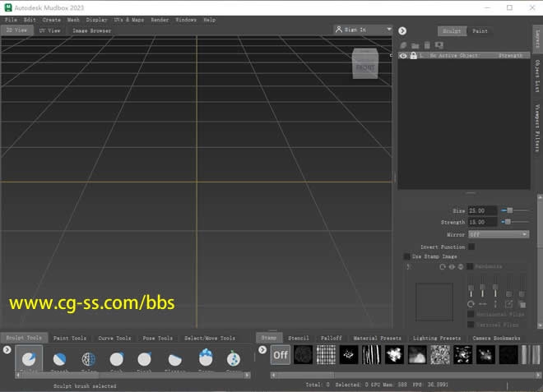The width and height of the screenshot is (543, 392).
Task: Click the Paint layers button
Action: tap(480, 31)
